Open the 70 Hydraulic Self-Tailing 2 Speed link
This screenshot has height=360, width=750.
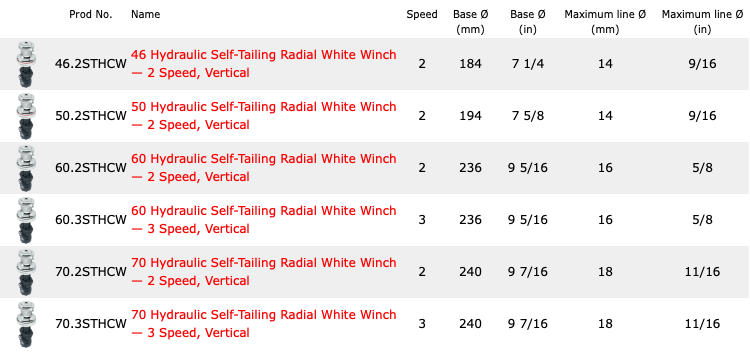pyautogui.click(x=264, y=273)
